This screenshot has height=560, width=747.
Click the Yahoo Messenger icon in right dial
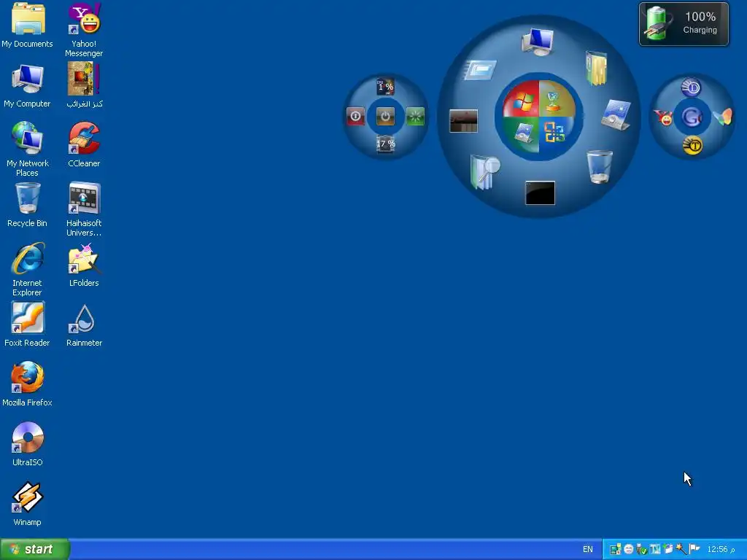[x=662, y=117]
